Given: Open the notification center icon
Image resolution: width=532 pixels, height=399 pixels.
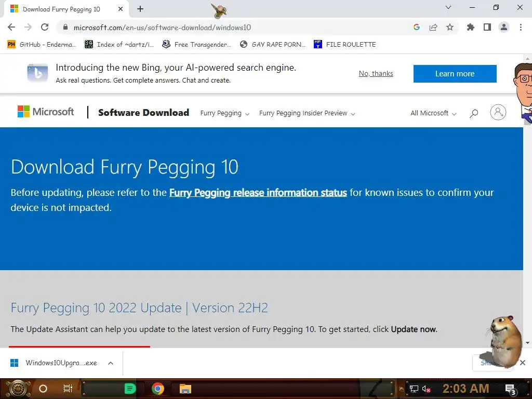Looking at the screenshot, I should [x=511, y=390].
